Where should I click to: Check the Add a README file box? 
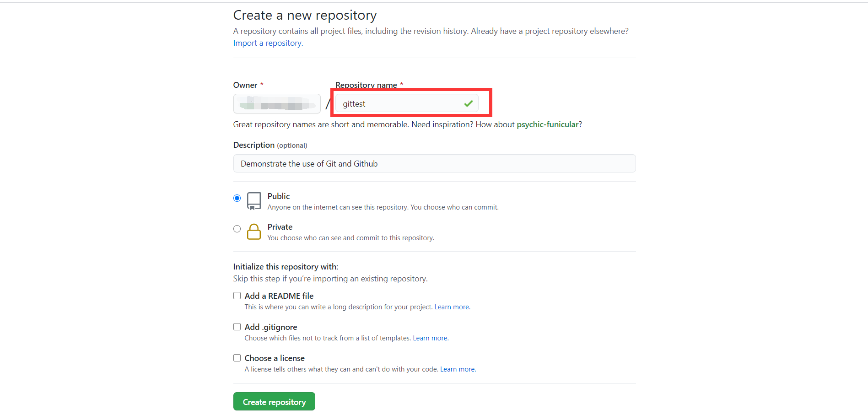tap(237, 296)
